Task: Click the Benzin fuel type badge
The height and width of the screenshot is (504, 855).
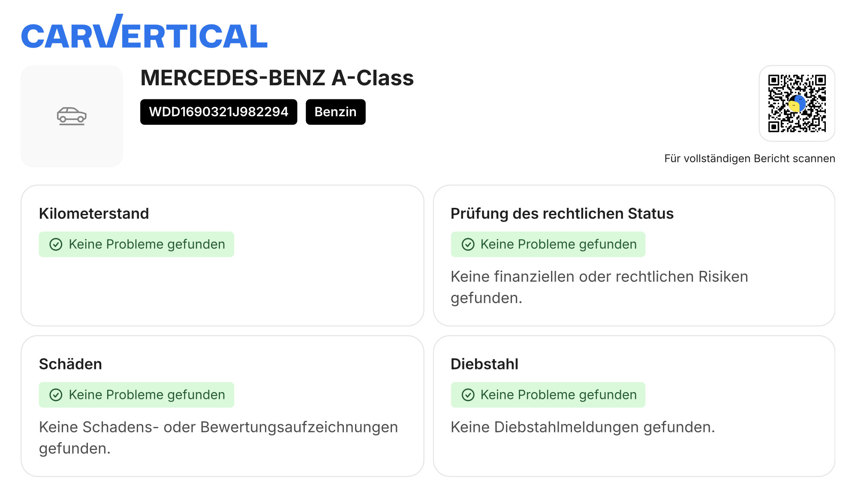Action: (x=335, y=112)
